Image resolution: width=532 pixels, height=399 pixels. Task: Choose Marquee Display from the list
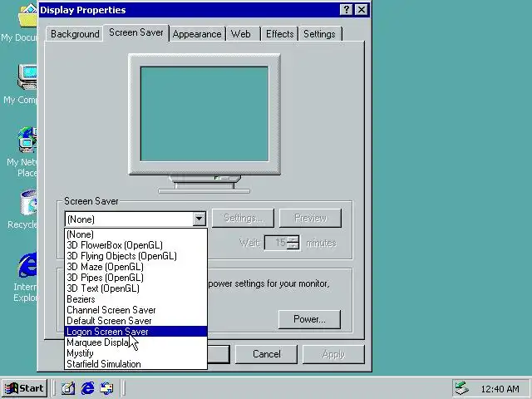pos(135,342)
